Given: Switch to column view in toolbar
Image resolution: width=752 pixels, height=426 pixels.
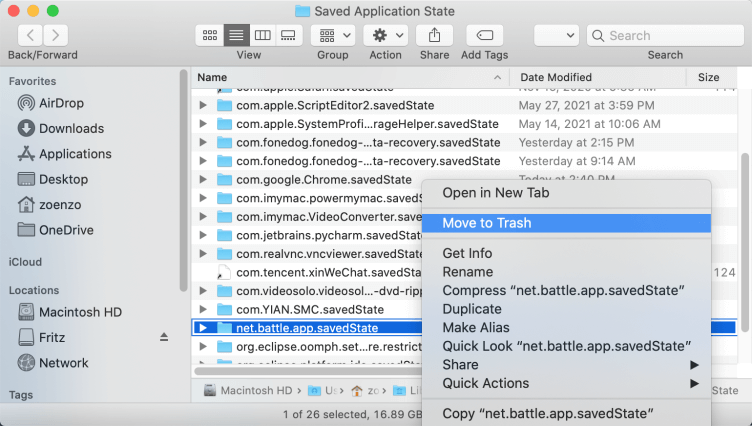Looking at the screenshot, I should (262, 35).
